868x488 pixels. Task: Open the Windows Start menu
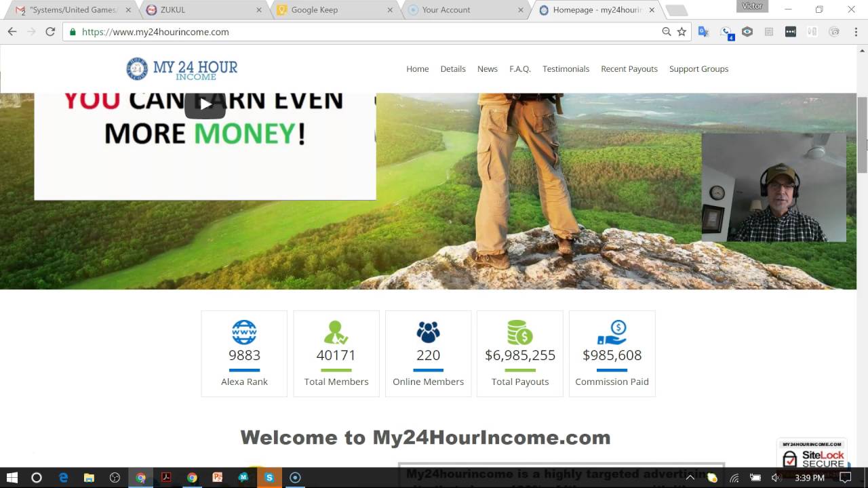click(x=12, y=478)
